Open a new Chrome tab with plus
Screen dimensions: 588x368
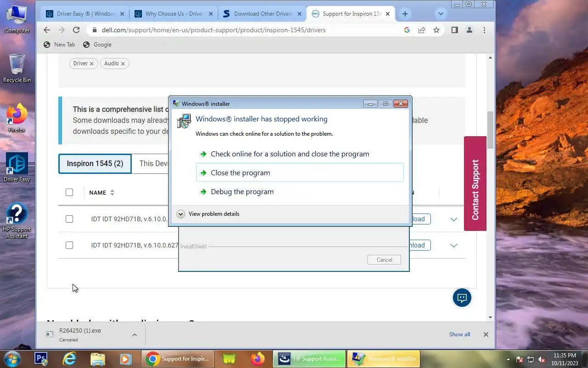pos(405,14)
